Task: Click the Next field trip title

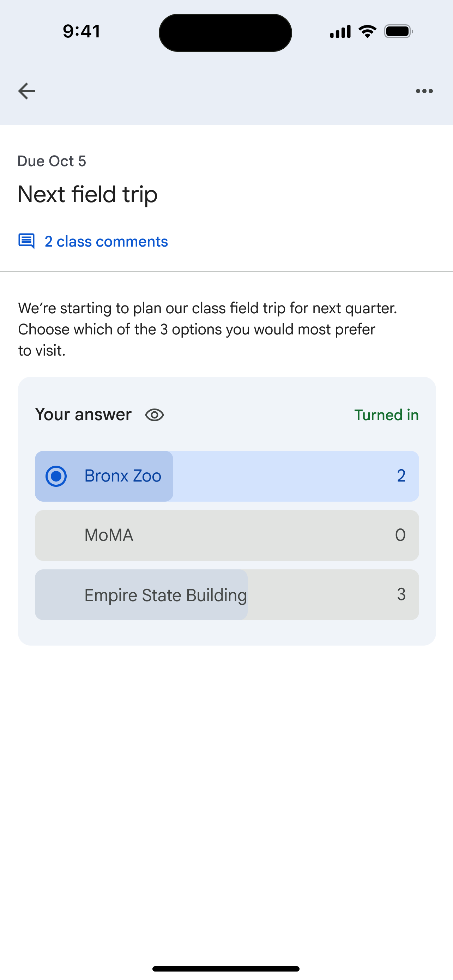Action: point(87,194)
